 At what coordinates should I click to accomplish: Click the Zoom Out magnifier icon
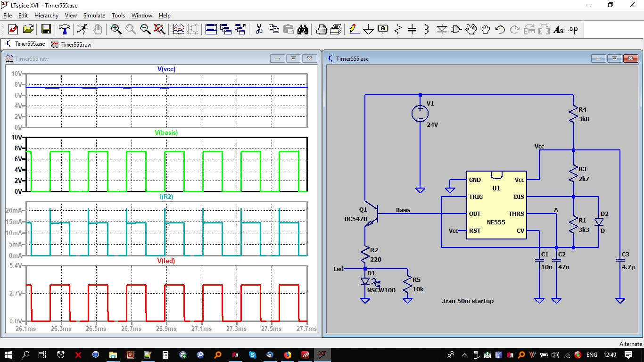click(145, 29)
